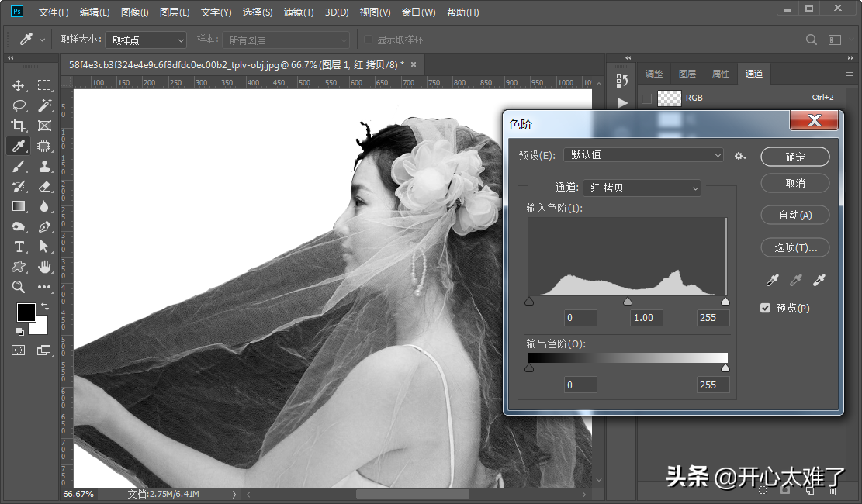This screenshot has height=504, width=862.
Task: Click the 确定 button in Levels dialog
Action: coord(794,157)
